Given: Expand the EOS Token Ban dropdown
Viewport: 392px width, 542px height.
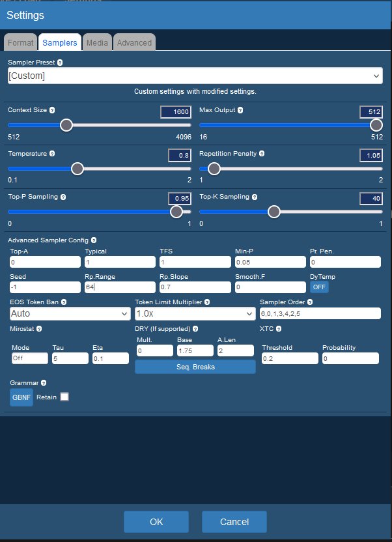Looking at the screenshot, I should [70, 313].
